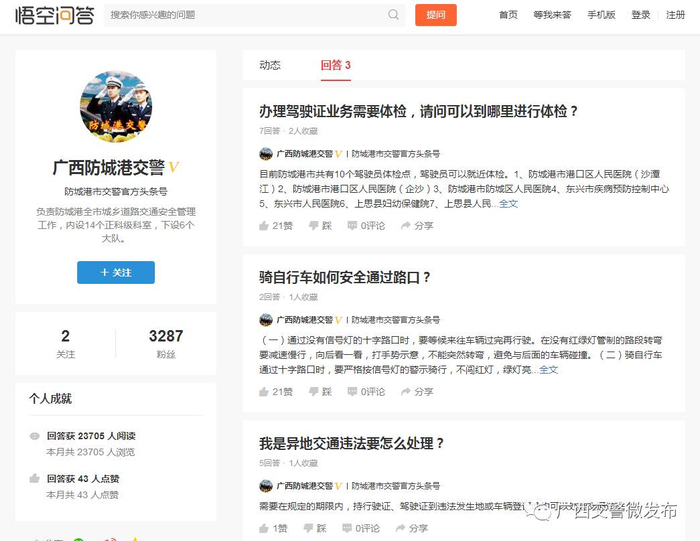Click the text 本月共 43 人点赞

pyautogui.click(x=83, y=495)
